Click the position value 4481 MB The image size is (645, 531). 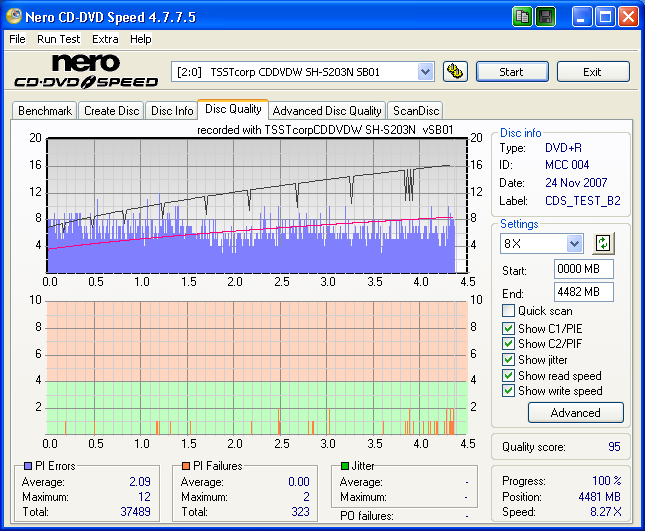tap(599, 496)
